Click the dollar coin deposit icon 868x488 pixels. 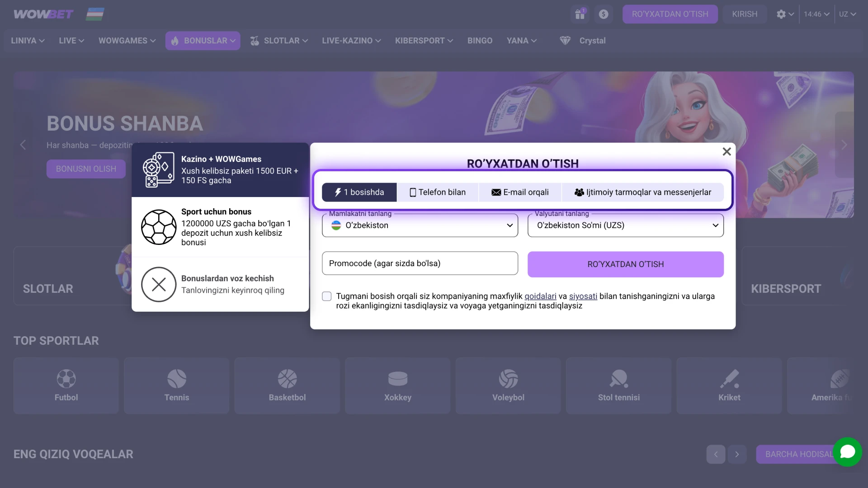[x=604, y=14]
